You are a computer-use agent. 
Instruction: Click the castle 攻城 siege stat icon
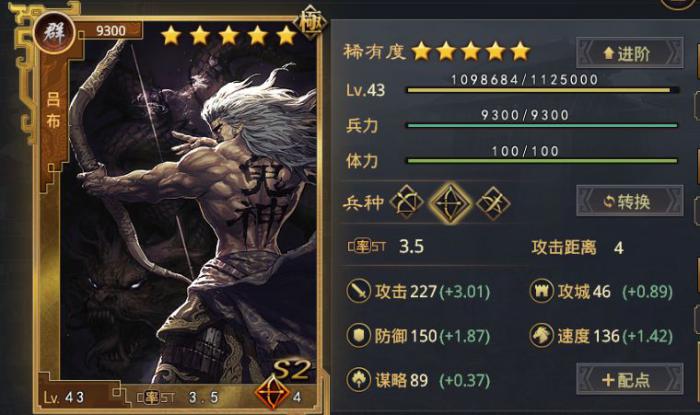(x=542, y=291)
